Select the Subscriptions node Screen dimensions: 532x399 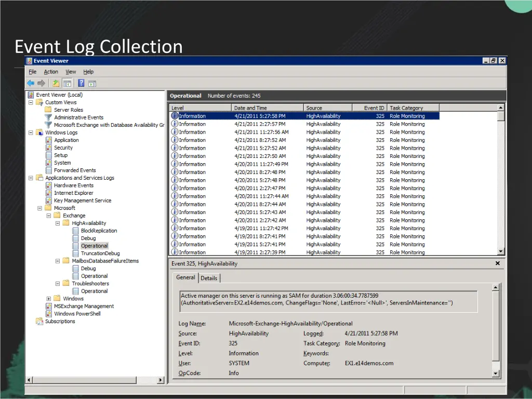[x=60, y=321]
